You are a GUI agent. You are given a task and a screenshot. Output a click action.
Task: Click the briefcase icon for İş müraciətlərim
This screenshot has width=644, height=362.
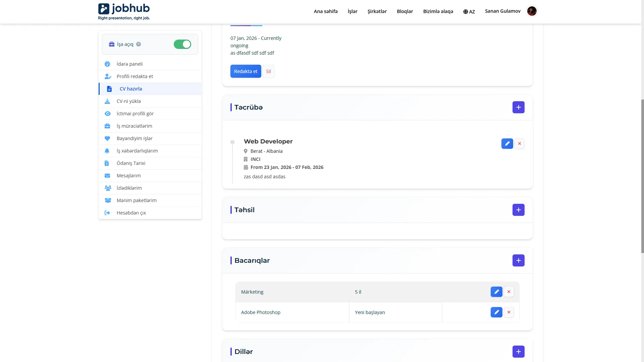tap(107, 126)
